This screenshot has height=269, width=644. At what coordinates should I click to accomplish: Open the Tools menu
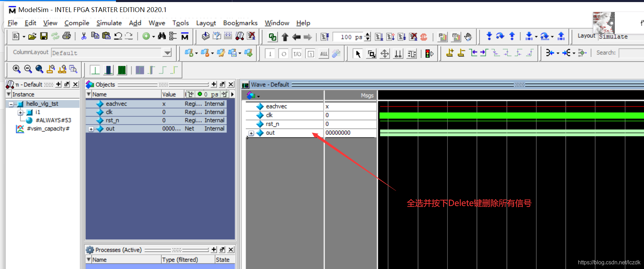coord(181,23)
